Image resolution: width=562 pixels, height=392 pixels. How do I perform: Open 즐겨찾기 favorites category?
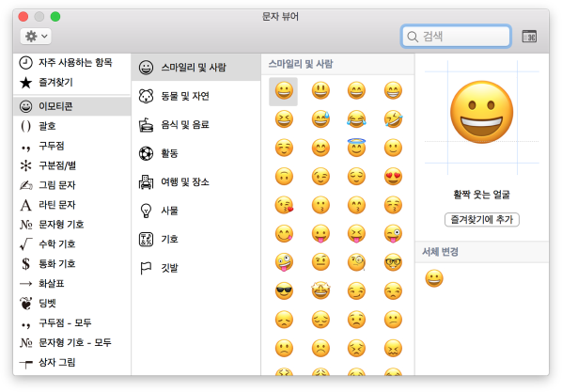pos(71,82)
